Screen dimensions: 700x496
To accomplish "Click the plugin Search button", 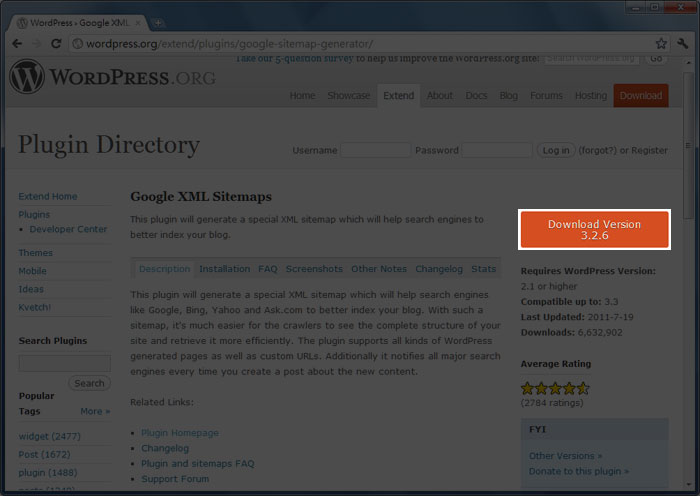I will 89,383.
